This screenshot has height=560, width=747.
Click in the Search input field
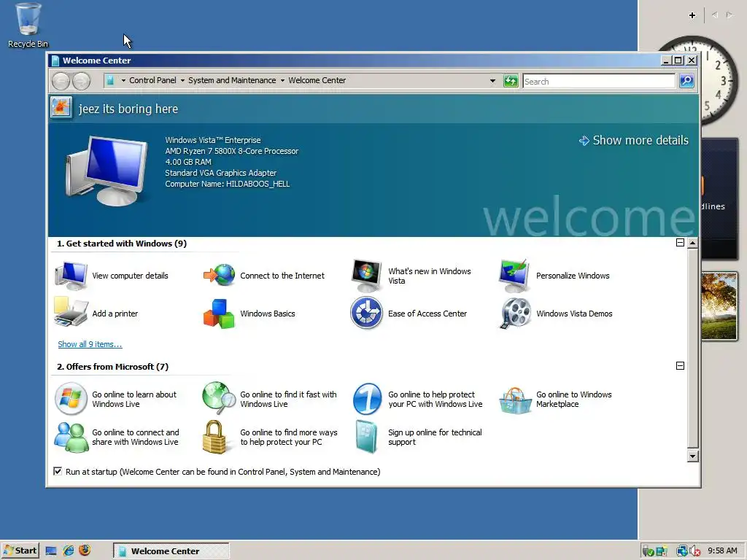point(599,82)
